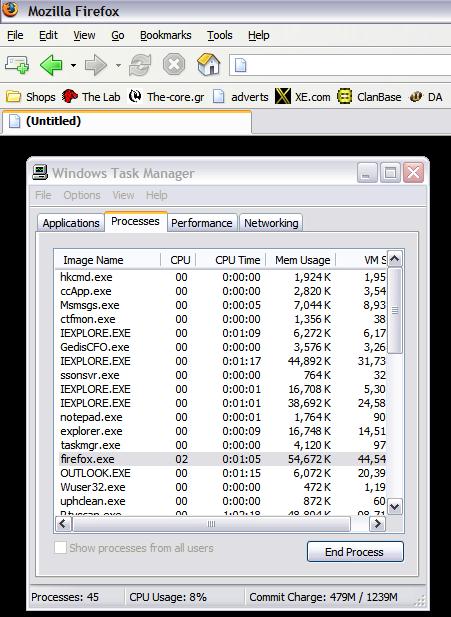Open Forward button history dropdown arrow

click(118, 65)
